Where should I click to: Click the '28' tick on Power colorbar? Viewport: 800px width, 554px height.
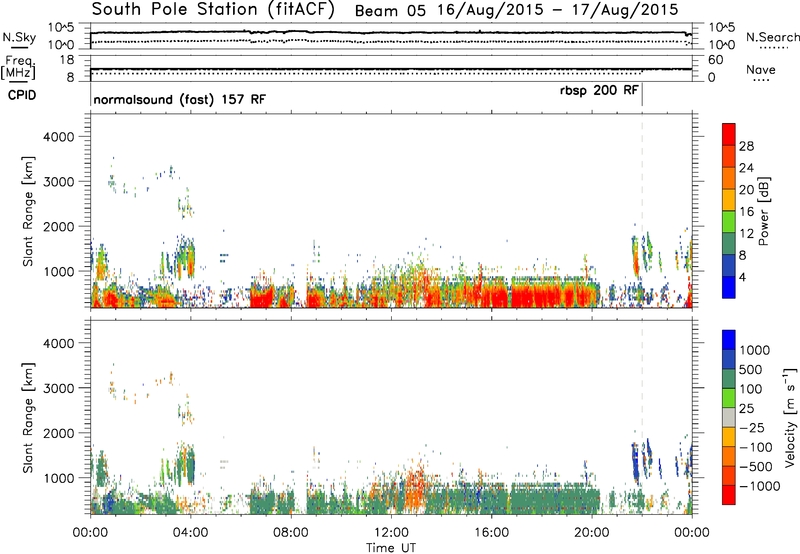coord(746,146)
